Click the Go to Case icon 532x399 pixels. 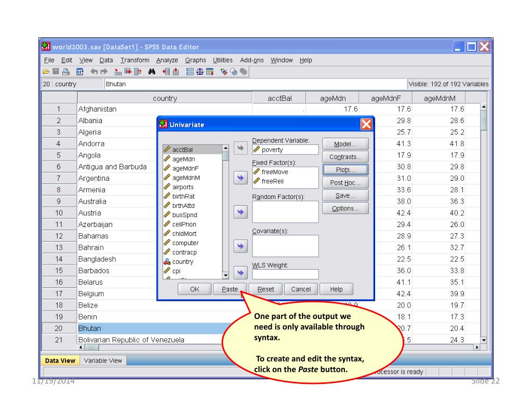click(118, 72)
